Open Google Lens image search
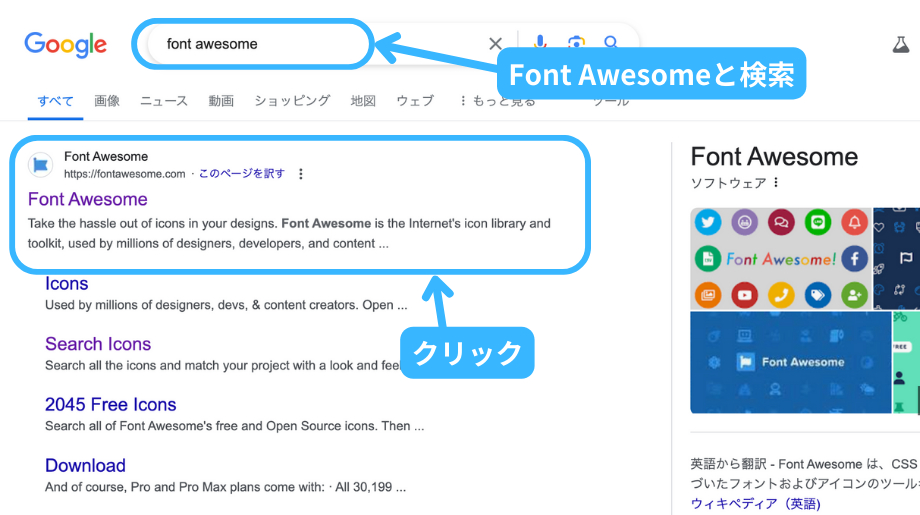This screenshot has width=920, height=515. tap(576, 43)
